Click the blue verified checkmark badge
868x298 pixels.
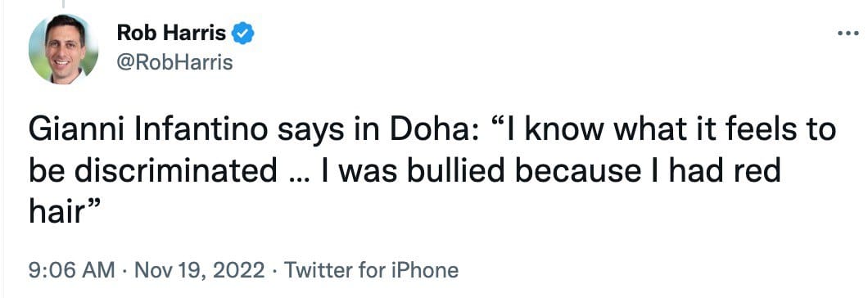242,34
